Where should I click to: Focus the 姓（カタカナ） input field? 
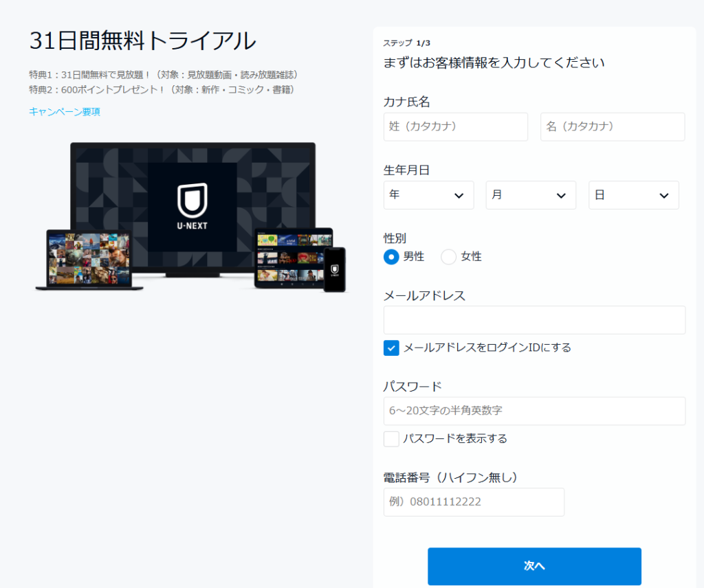[455, 127]
